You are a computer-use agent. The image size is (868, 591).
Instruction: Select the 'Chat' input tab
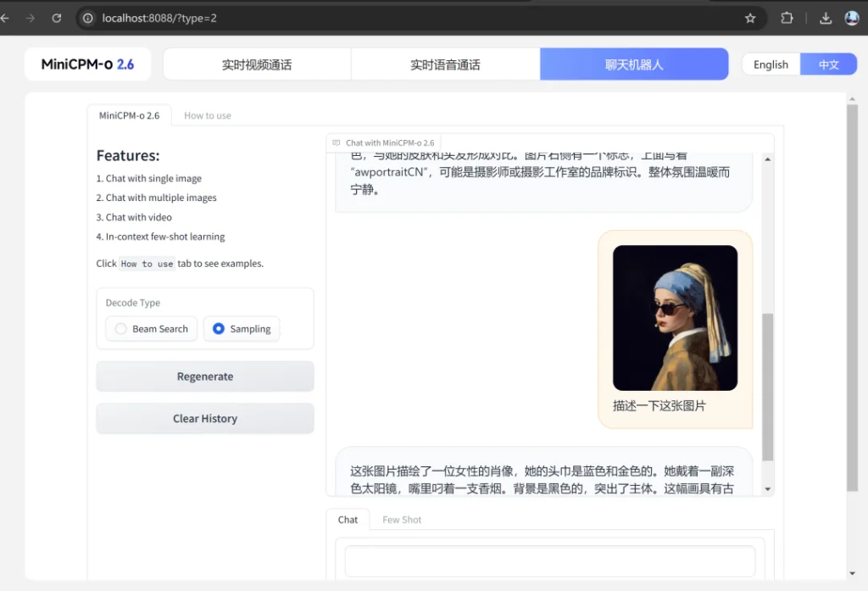point(348,520)
